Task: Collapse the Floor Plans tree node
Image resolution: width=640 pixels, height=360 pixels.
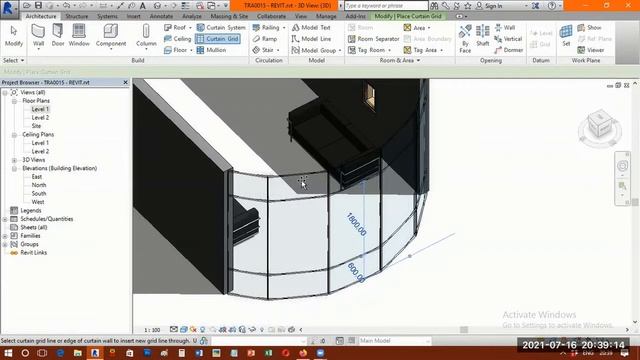Action: point(14,101)
